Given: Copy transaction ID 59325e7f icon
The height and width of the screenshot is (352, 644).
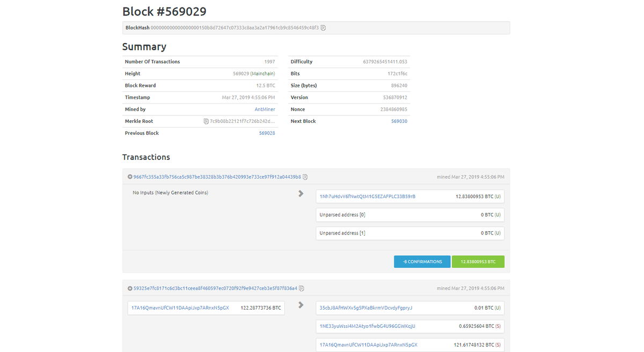Looking at the screenshot, I should point(302,289).
